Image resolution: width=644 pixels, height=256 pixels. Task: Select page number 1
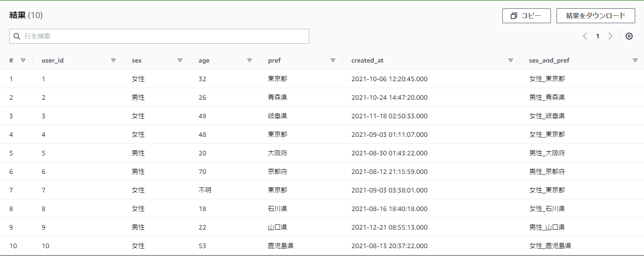598,36
